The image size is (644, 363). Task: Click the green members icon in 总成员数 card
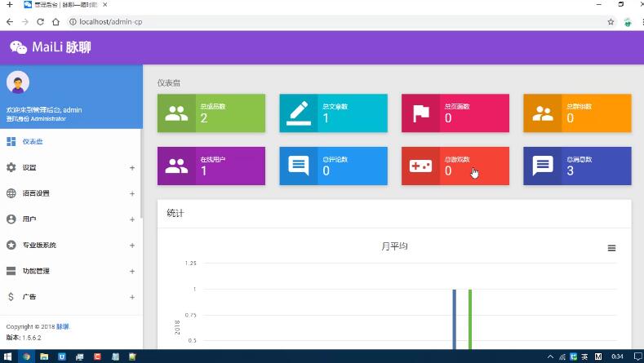[176, 113]
